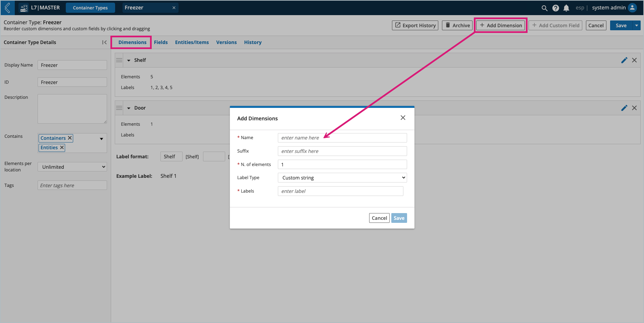This screenshot has width=644, height=323.
Task: Click the Add Dimension button
Action: (501, 26)
